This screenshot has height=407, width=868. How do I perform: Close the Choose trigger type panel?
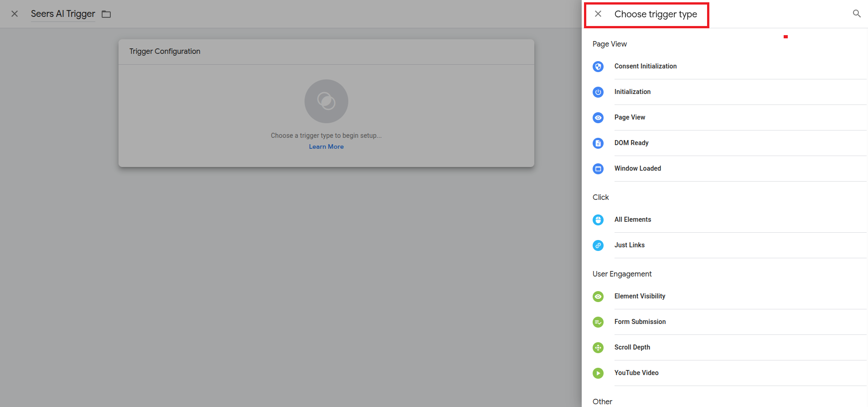click(x=598, y=14)
